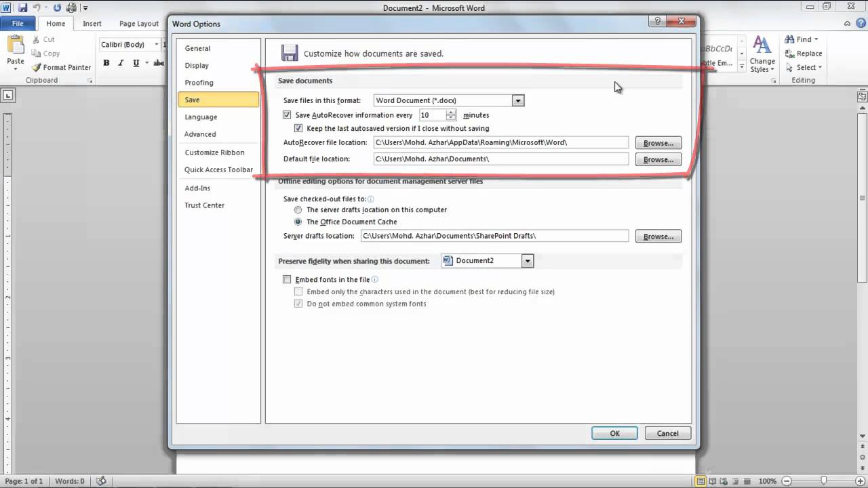Switch to the Insert ribbon tab
This screenshot has height=488, width=868.
click(x=92, y=24)
